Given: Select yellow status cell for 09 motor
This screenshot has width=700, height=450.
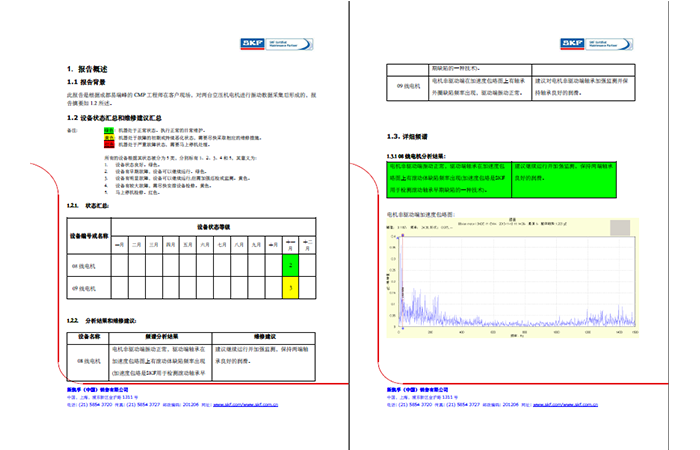Looking at the screenshot, I should coord(290,289).
